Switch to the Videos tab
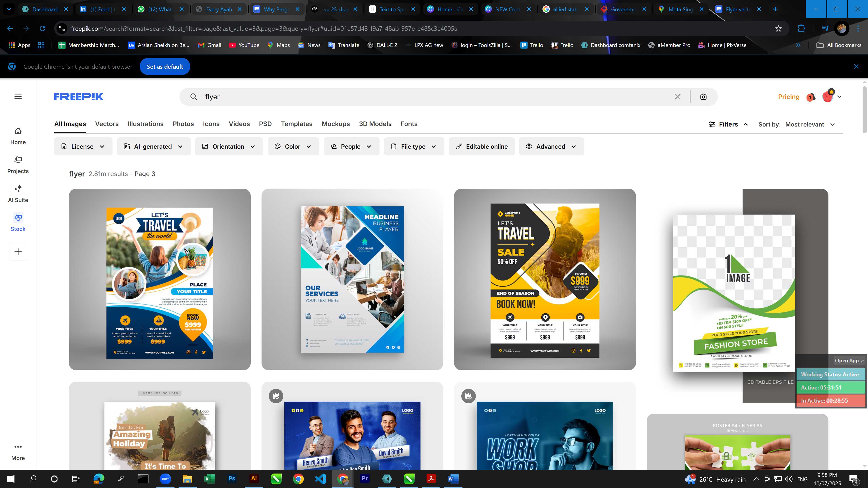The height and width of the screenshot is (488, 868). (239, 124)
